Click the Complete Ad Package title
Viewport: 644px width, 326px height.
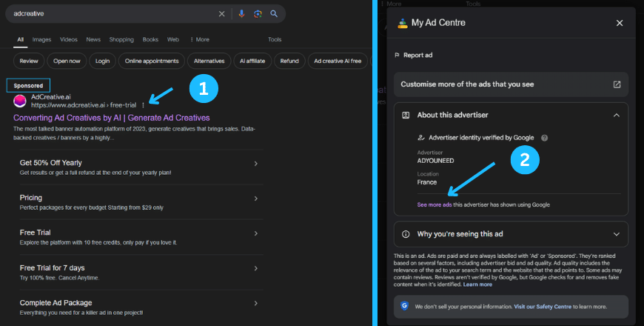(56, 303)
